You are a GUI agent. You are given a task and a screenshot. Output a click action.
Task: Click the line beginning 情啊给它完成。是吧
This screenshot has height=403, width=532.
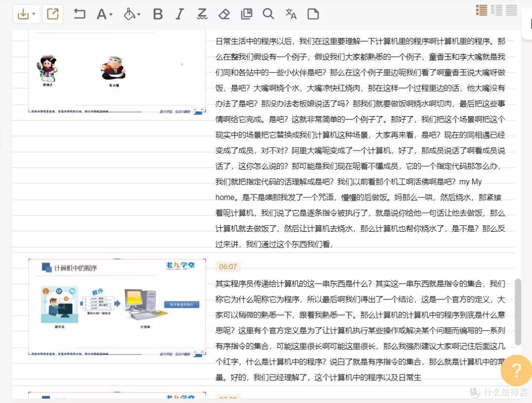point(360,119)
